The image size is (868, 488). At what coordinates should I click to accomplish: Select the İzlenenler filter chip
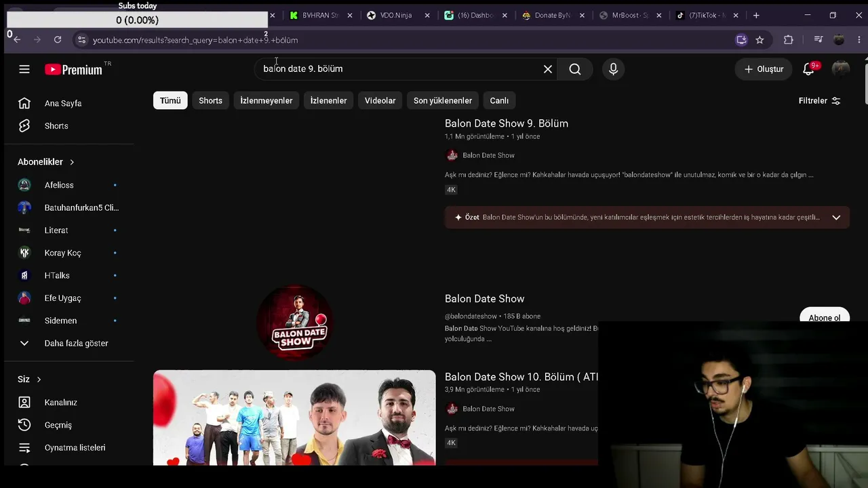[x=328, y=100]
